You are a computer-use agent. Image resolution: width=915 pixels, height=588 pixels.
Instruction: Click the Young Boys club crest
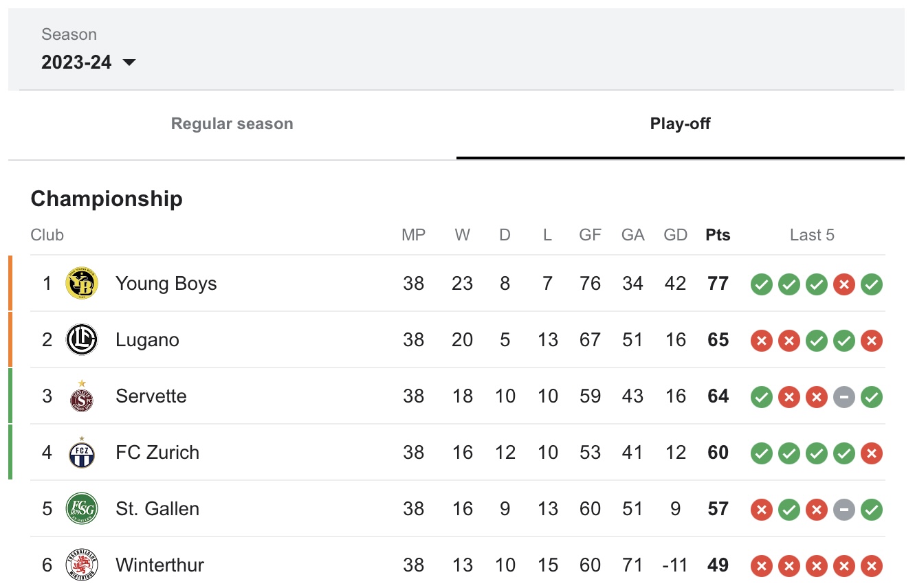coord(82,284)
